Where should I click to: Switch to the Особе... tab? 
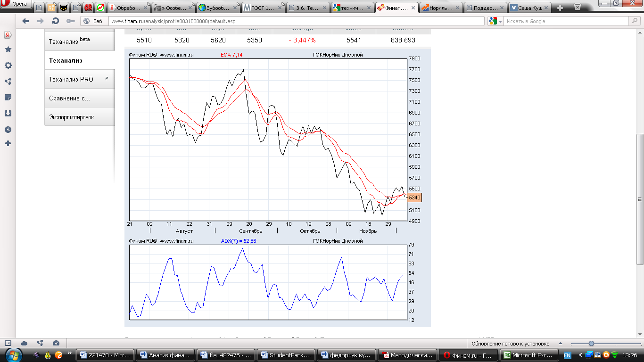tap(173, 8)
